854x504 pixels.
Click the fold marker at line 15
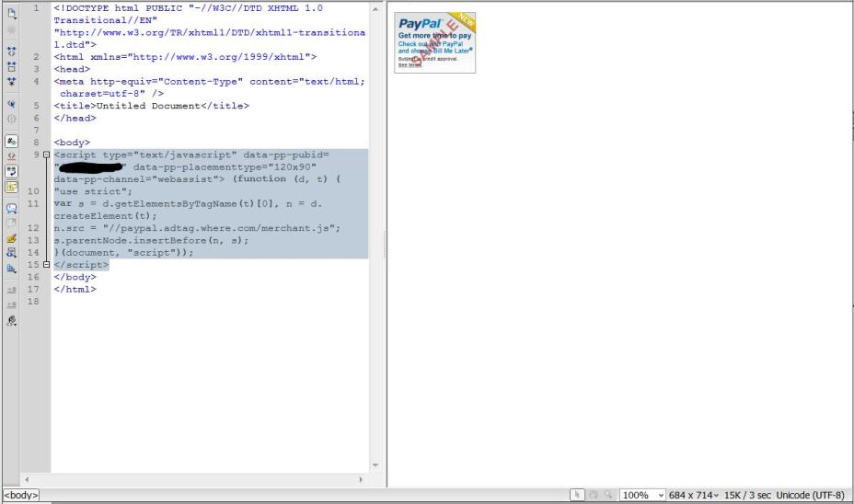46,265
